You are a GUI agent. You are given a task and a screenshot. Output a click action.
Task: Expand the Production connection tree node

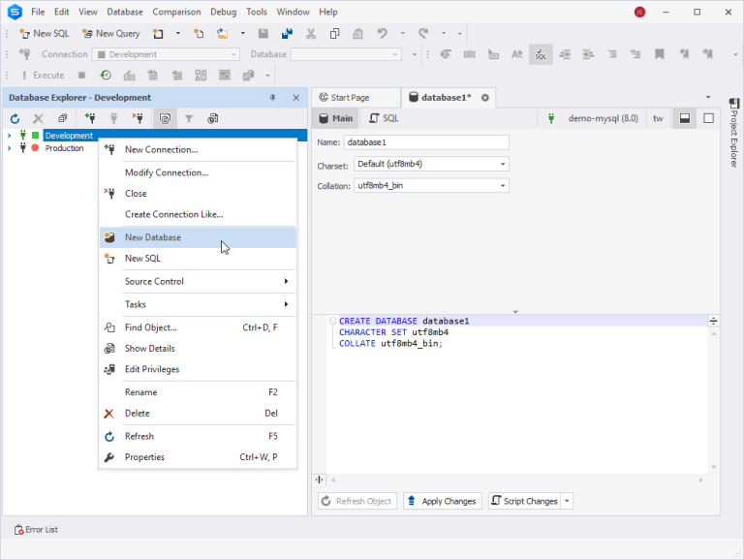[9, 148]
